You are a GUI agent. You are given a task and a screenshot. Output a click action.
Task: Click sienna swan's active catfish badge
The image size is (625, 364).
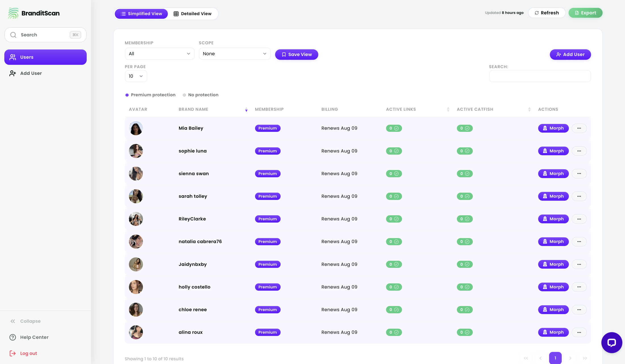coord(465,174)
